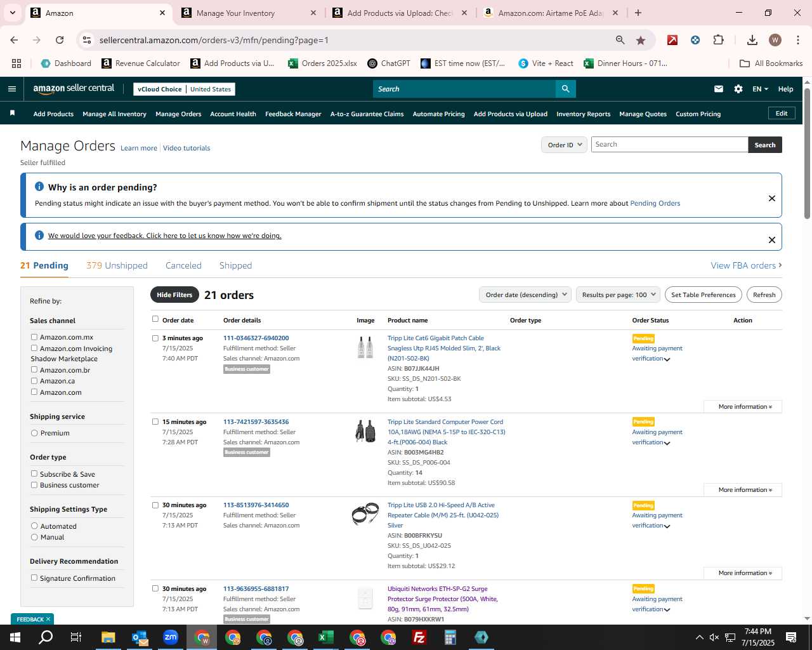Tick the Subscribe & Save checkbox
The image size is (812, 650).
[x=34, y=474]
